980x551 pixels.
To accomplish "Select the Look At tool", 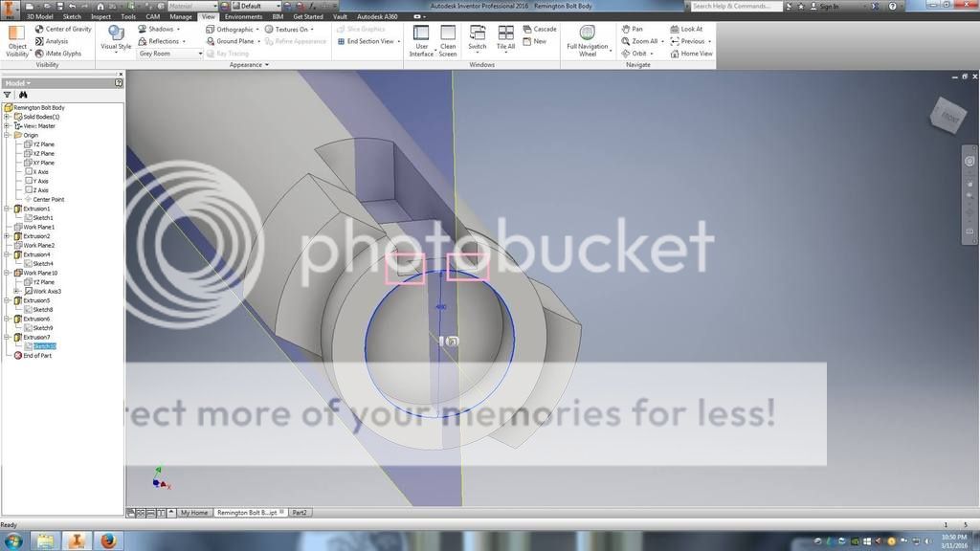I will 675,30.
